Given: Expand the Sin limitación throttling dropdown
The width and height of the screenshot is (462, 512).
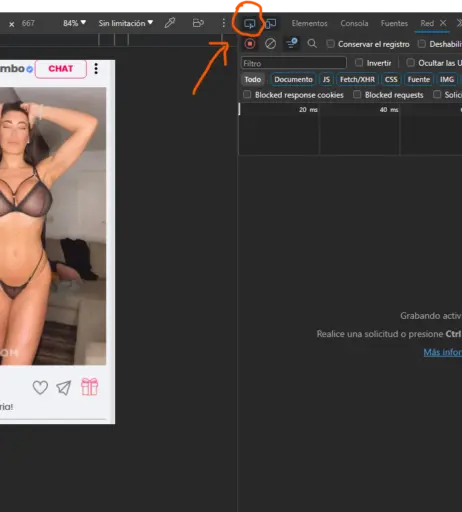Looking at the screenshot, I should tap(126, 23).
